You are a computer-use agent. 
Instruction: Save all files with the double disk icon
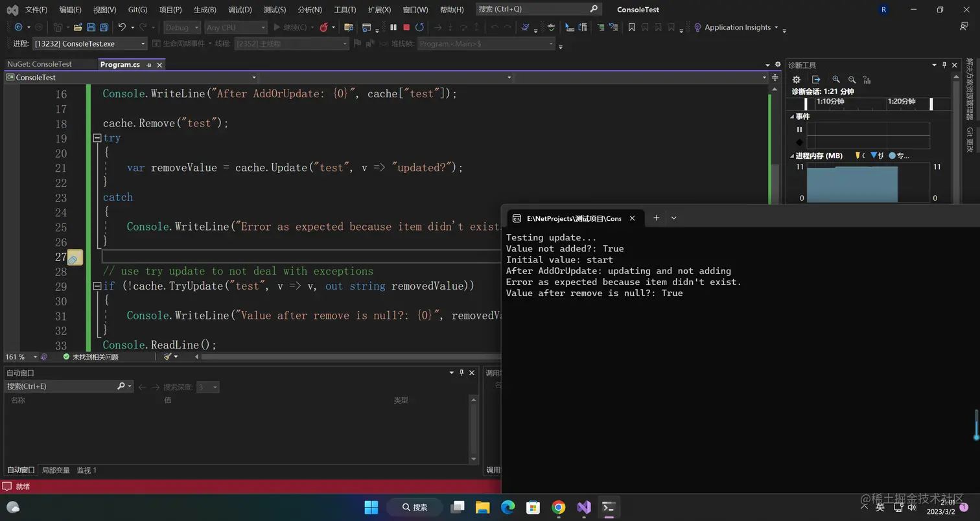coord(104,27)
